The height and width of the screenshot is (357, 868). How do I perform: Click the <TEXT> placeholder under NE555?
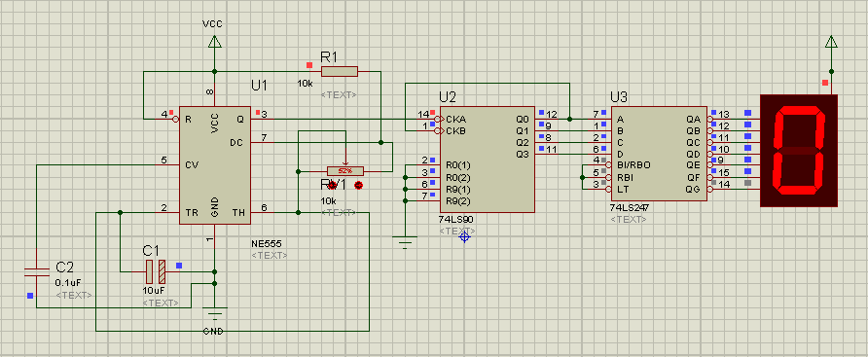click(270, 255)
